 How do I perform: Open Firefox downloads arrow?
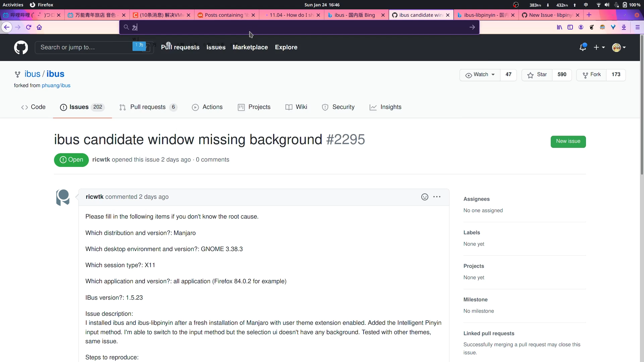tap(624, 27)
